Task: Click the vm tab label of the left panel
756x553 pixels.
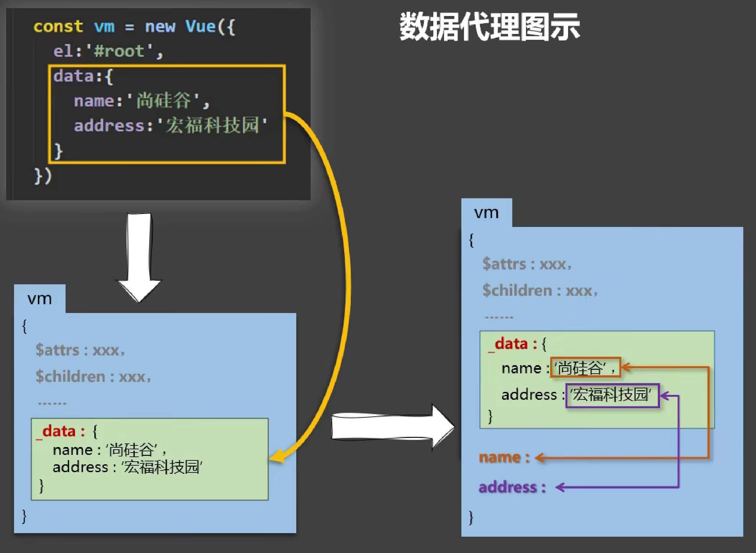Action: pos(39,299)
